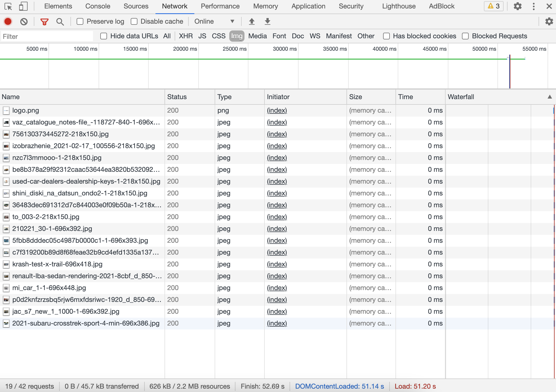Screen dimensions: 556x392
Task: Open the Lighthouse tab
Action: point(399,6)
